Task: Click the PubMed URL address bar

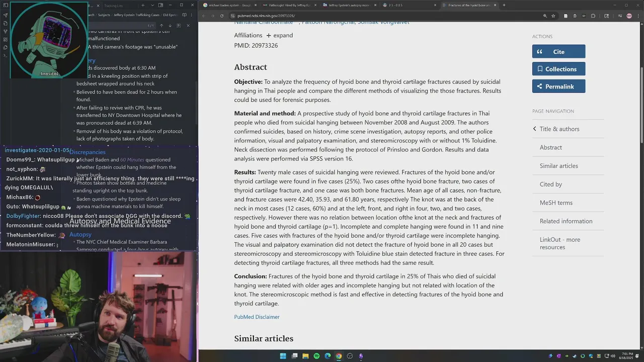Action: click(x=382, y=16)
